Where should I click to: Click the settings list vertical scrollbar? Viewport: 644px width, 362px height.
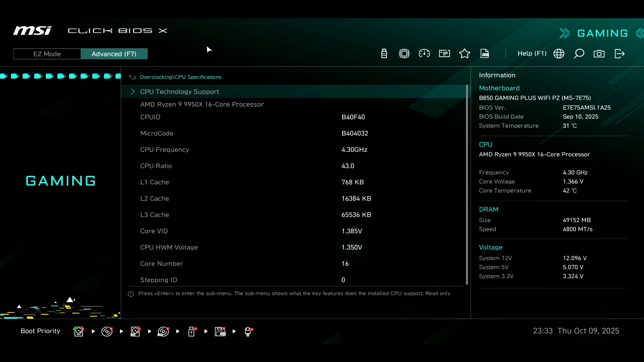click(x=467, y=184)
